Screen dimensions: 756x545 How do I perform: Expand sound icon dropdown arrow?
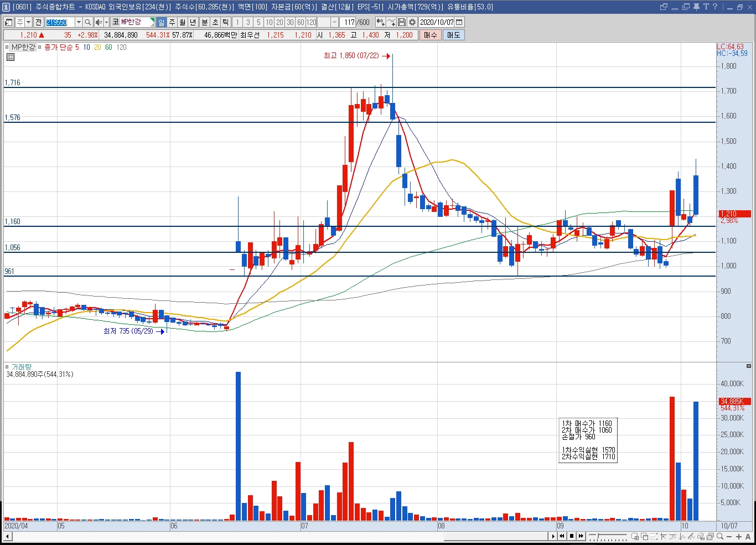pyautogui.click(x=106, y=22)
